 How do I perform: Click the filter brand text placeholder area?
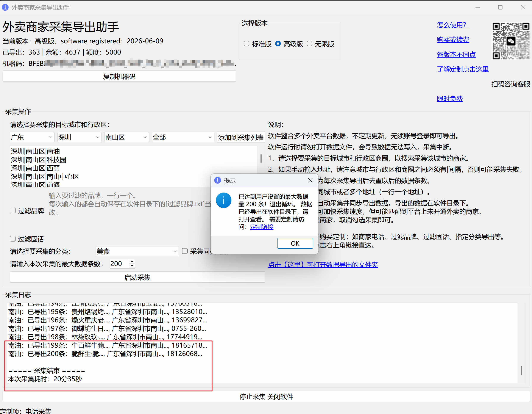[x=130, y=204]
